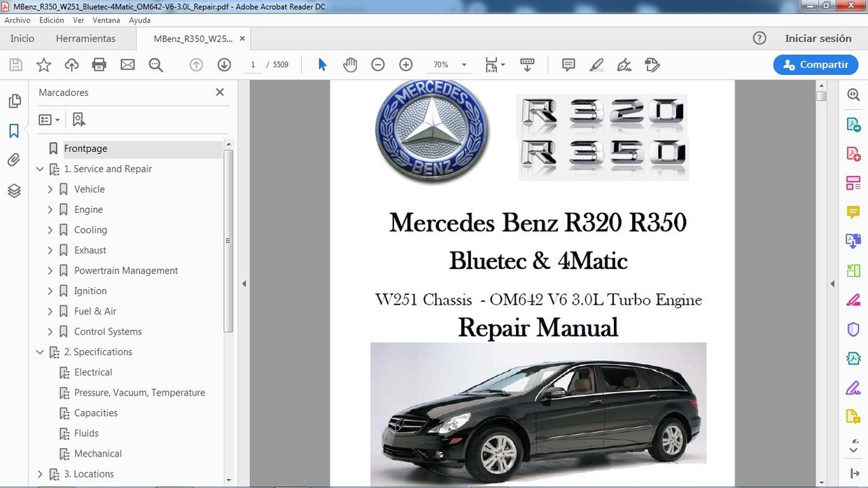
Task: Switch to the Inicio tab
Action: point(22,39)
